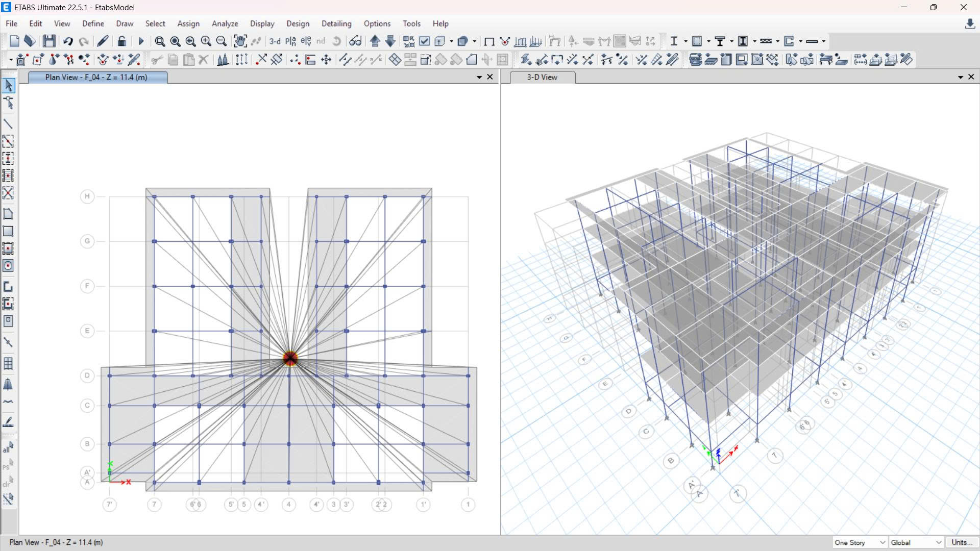Screen dimensions: 980x551
Task: Select the pointer tool in the side toolbar
Action: 8,86
